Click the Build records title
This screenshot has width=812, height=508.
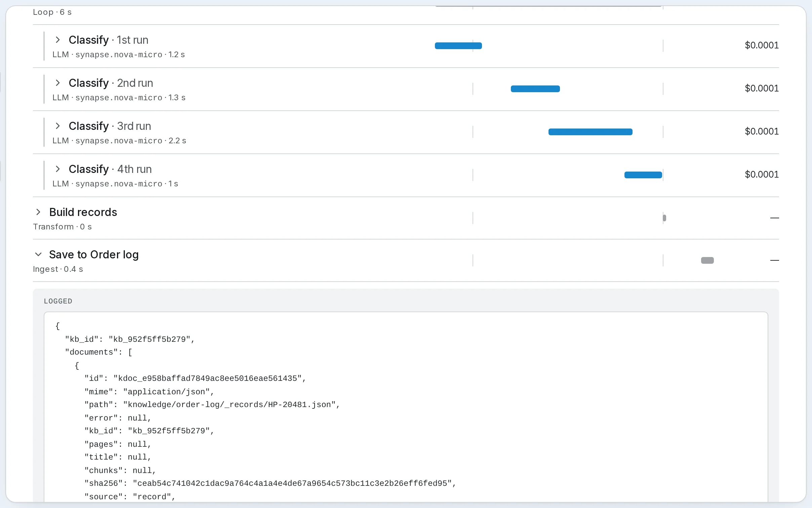pyautogui.click(x=83, y=212)
